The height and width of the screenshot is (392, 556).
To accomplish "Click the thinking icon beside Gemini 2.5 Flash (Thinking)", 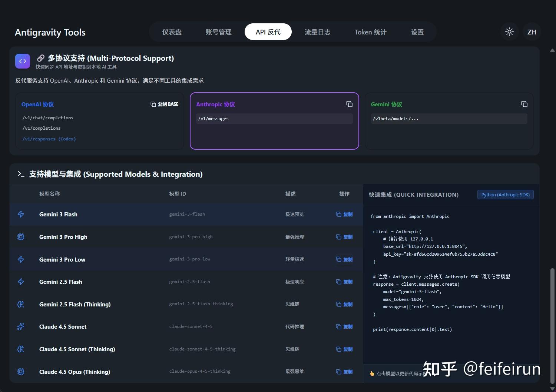I will pyautogui.click(x=21, y=304).
